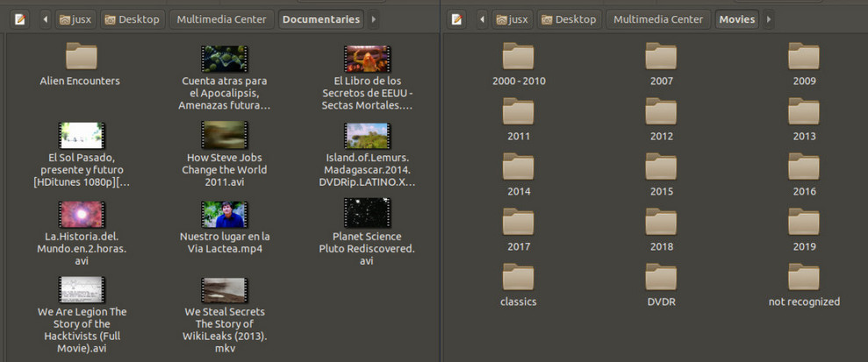Select We Are Legion video thumbnail

point(82,289)
